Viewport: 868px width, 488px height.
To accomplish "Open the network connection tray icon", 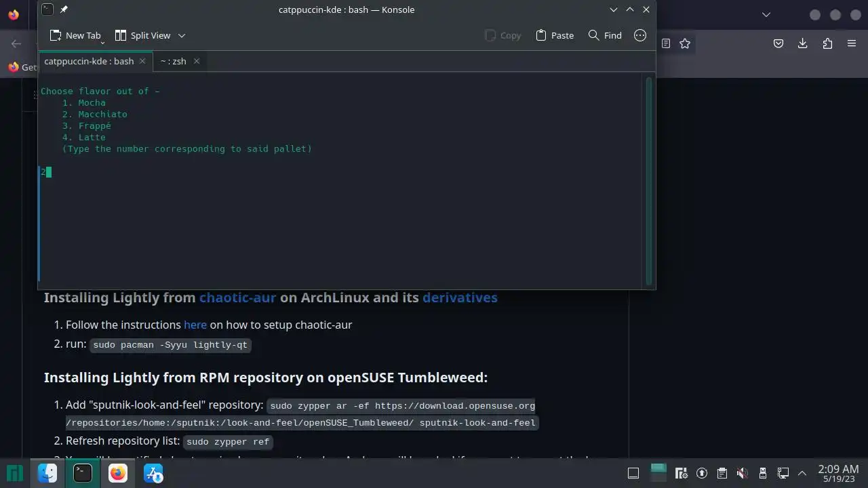I will 783,473.
